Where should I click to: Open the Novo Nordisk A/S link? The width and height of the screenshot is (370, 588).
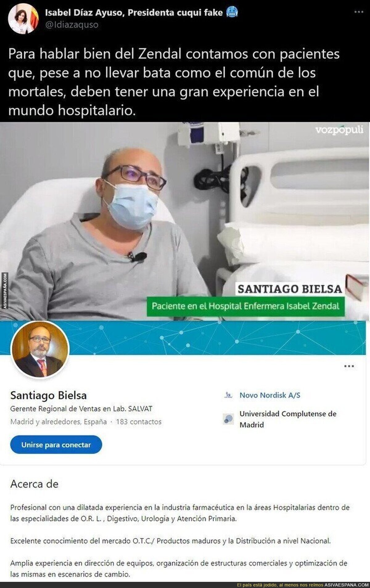[270, 395]
